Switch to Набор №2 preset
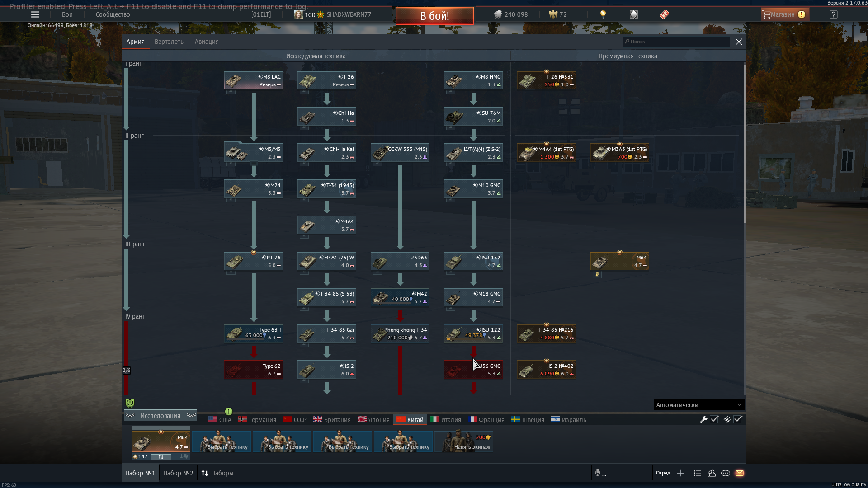868x488 pixels. click(178, 473)
